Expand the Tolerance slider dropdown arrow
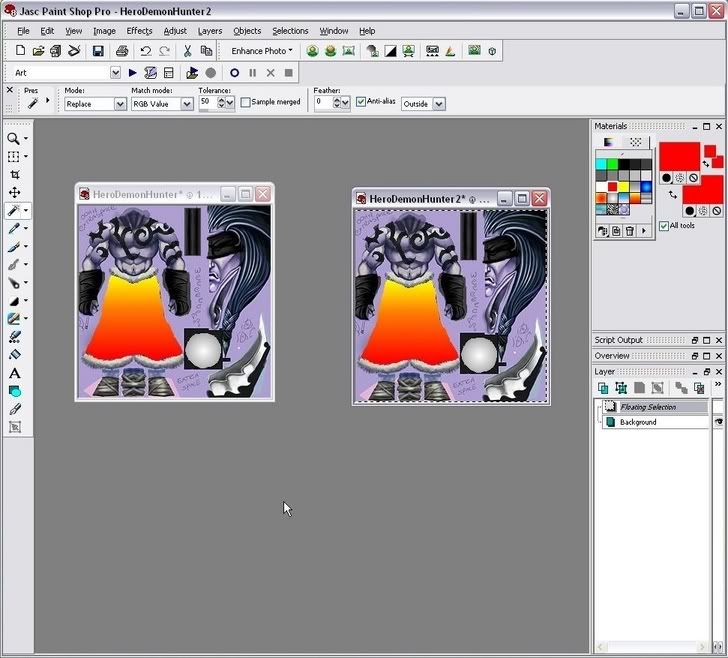The height and width of the screenshot is (658, 728). 230,103
